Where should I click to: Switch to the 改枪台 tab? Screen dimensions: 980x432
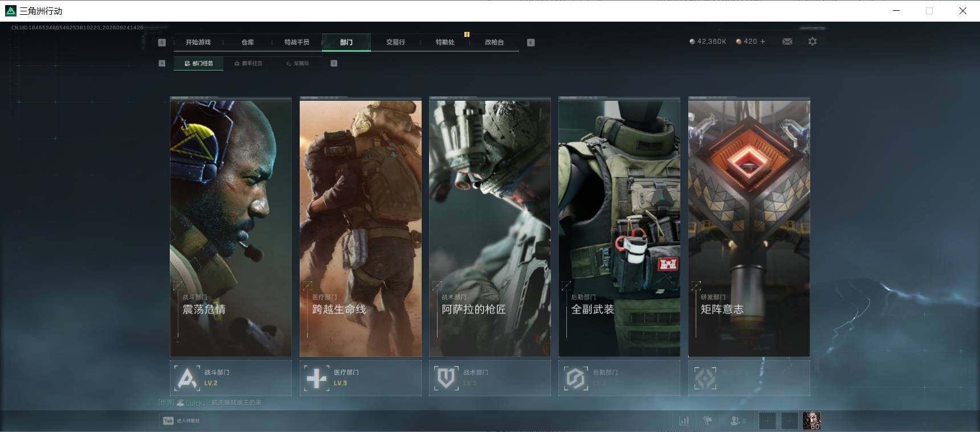tap(494, 42)
